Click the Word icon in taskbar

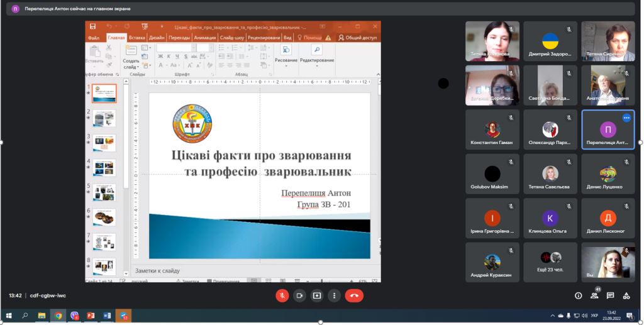tap(107, 316)
